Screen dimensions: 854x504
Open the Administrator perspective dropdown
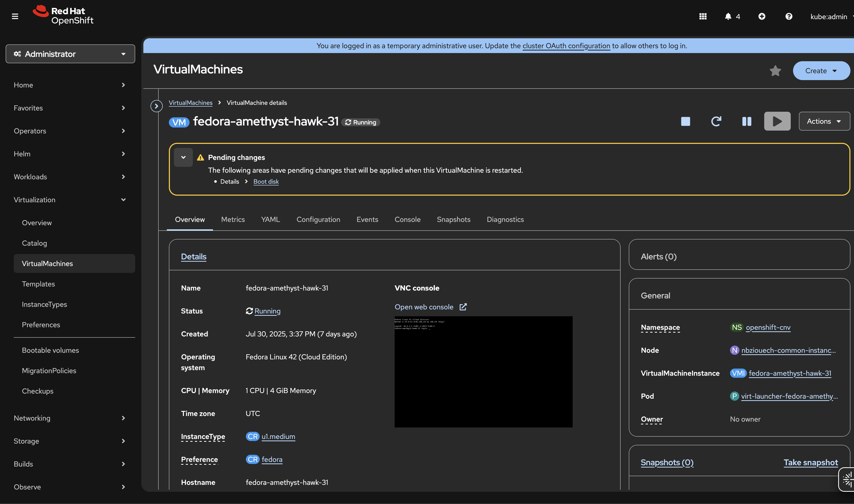point(70,54)
